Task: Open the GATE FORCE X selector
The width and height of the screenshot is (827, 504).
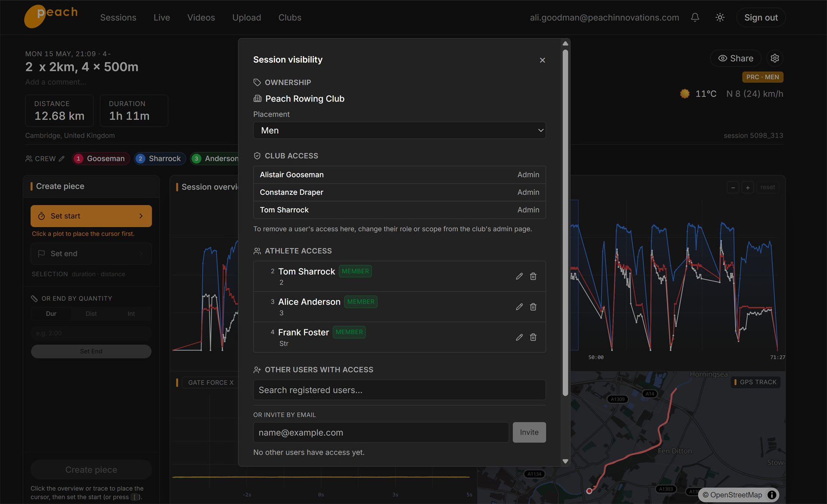Action: pos(211,383)
